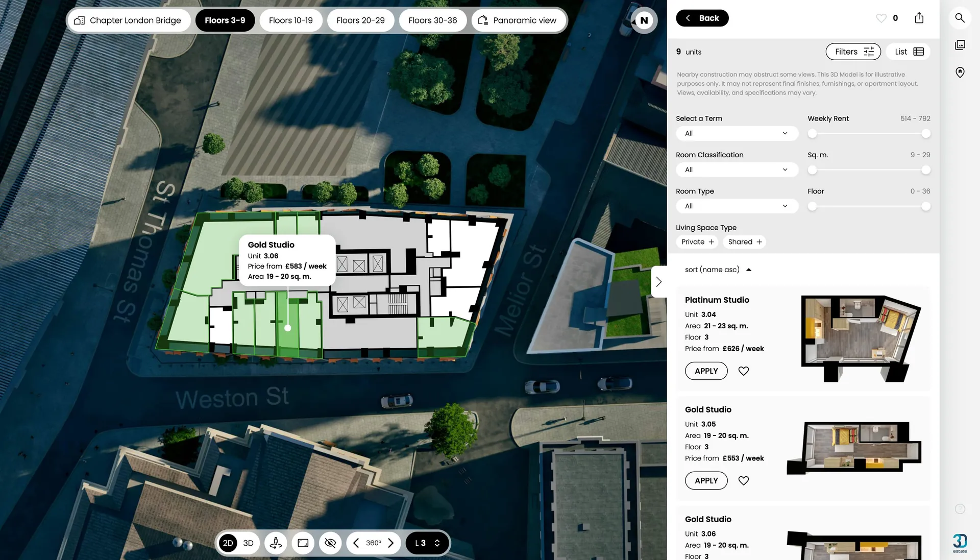Click the north compass button
The image size is (980, 560).
(x=644, y=20)
